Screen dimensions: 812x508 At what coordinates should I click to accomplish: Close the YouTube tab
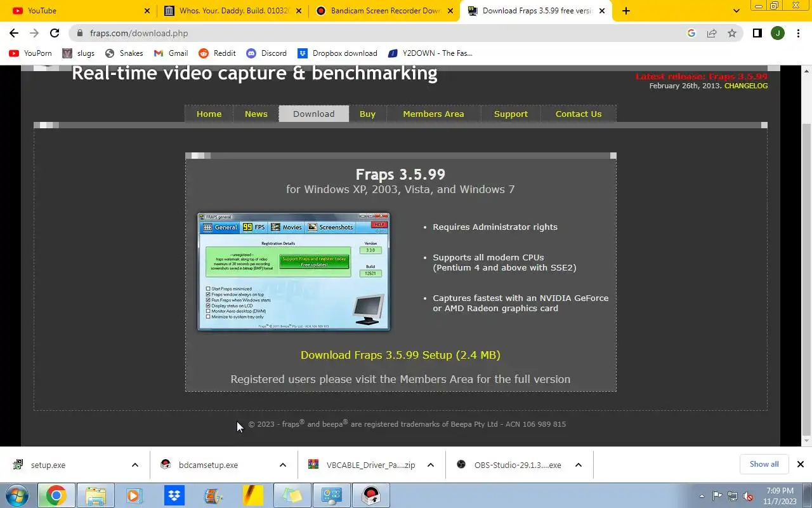tap(147, 11)
